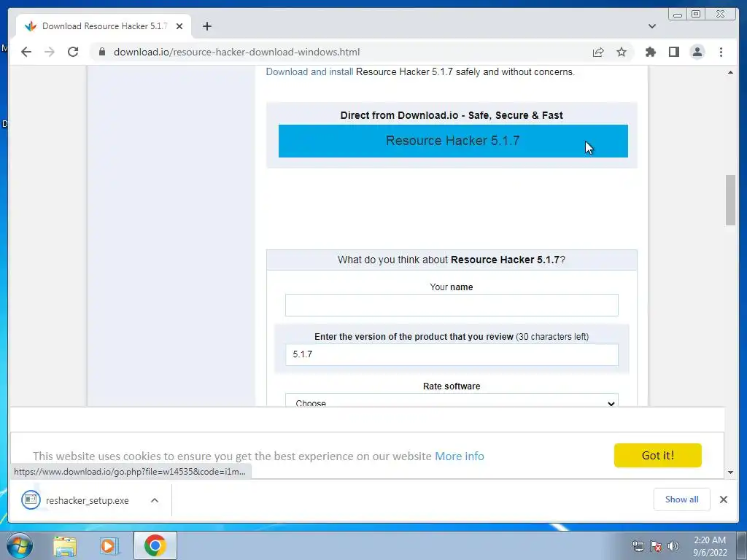Expand the tab search chevron
This screenshot has height=560, width=747.
[651, 26]
